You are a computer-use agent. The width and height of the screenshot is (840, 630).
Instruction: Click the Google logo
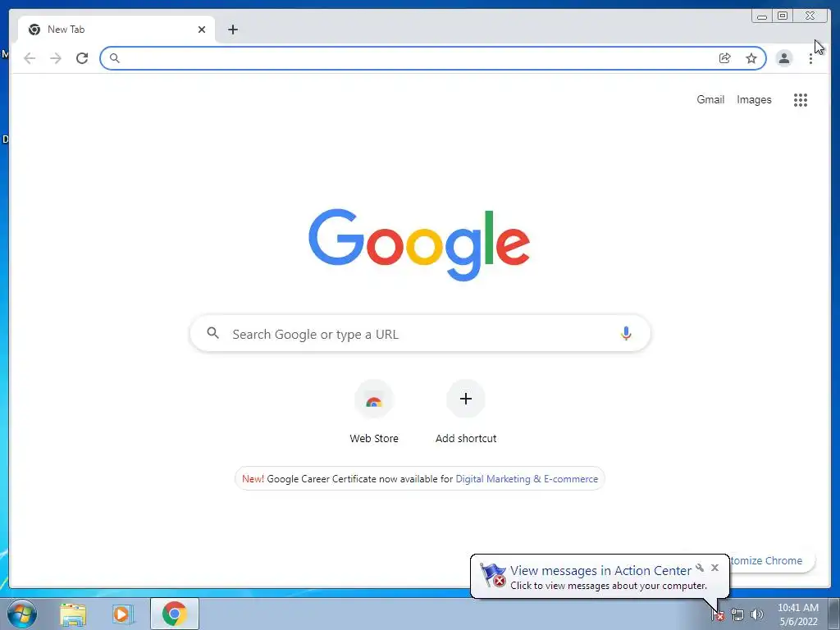419,244
